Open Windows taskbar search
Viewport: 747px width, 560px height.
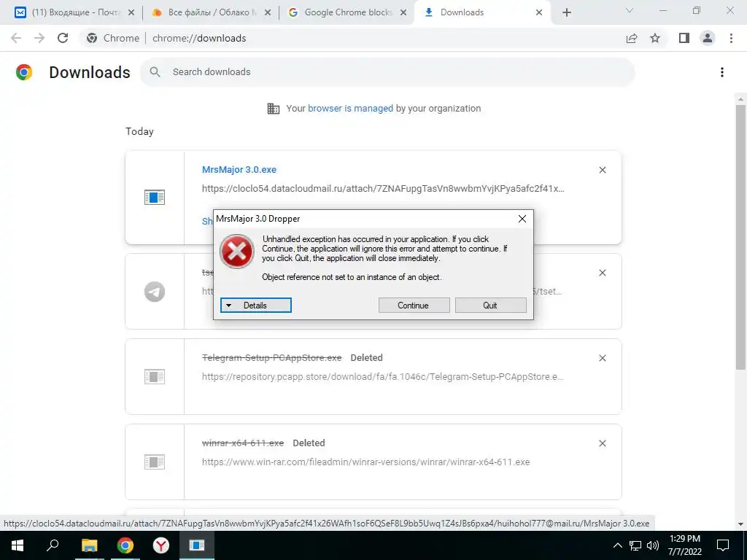pos(53,545)
